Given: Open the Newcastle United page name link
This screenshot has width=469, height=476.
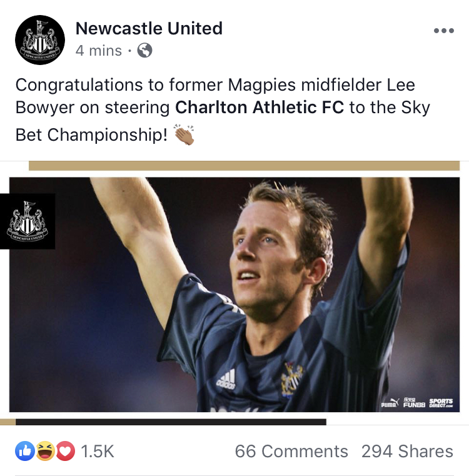Looking at the screenshot, I should pos(149,29).
